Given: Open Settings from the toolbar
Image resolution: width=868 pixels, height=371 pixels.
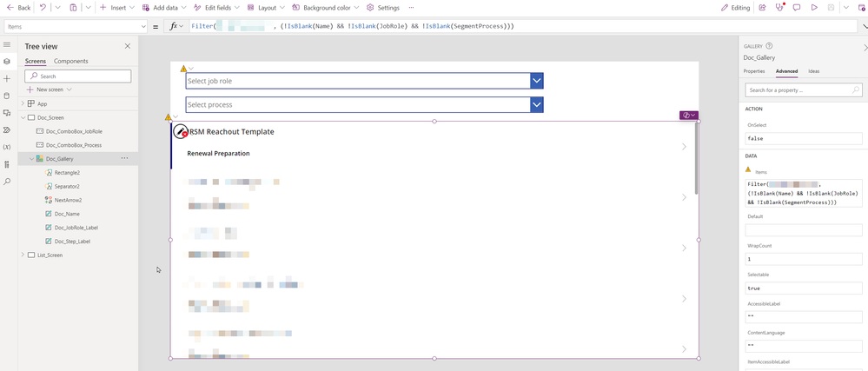Looking at the screenshot, I should tap(383, 8).
